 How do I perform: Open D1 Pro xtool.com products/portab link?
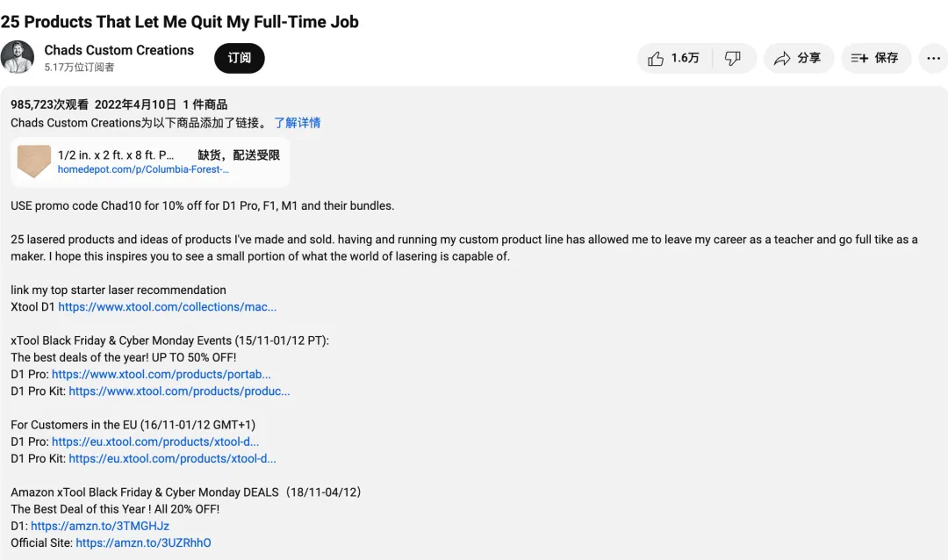[162, 374]
